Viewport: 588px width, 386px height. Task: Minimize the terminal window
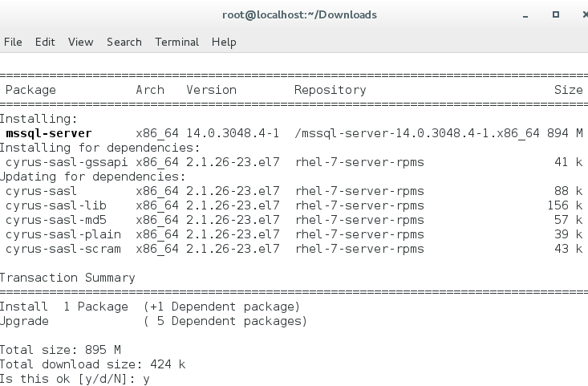[525, 15]
